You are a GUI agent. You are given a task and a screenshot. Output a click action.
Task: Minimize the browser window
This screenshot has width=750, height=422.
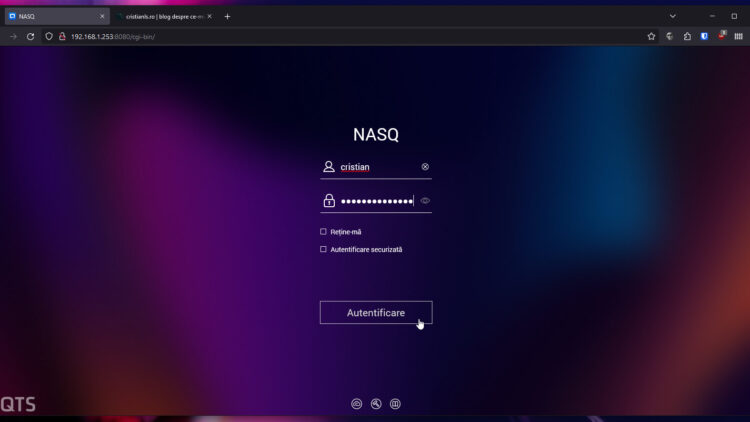(x=712, y=16)
